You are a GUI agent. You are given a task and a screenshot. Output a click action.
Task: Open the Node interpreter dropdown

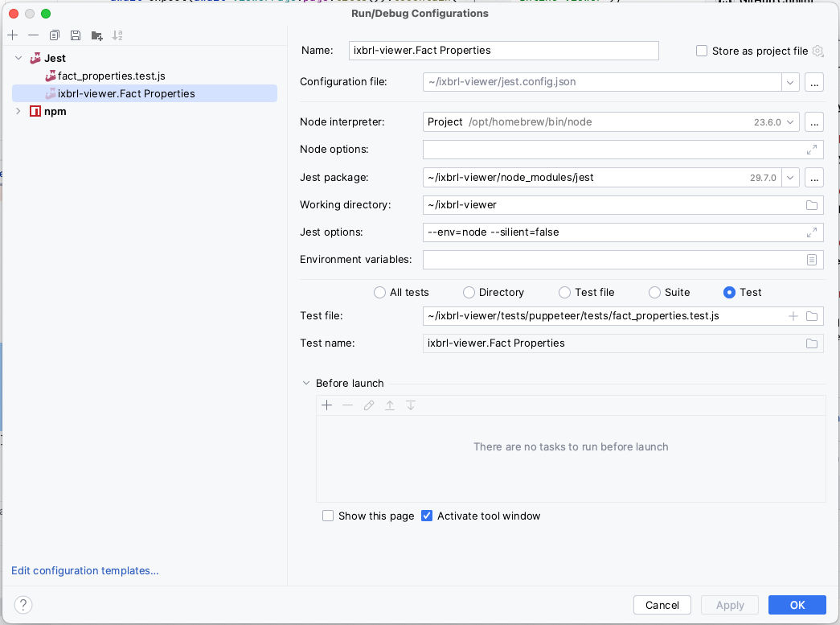790,122
